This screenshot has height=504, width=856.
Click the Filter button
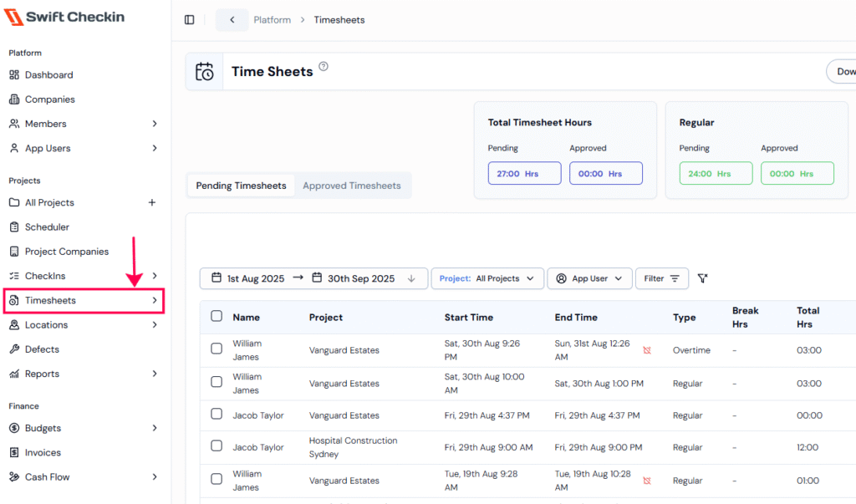(661, 278)
